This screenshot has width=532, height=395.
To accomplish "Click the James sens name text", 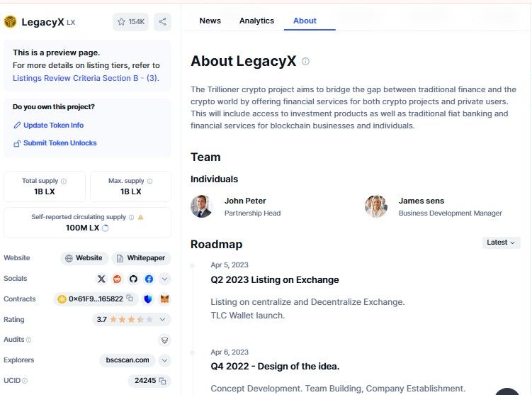I will 421,201.
